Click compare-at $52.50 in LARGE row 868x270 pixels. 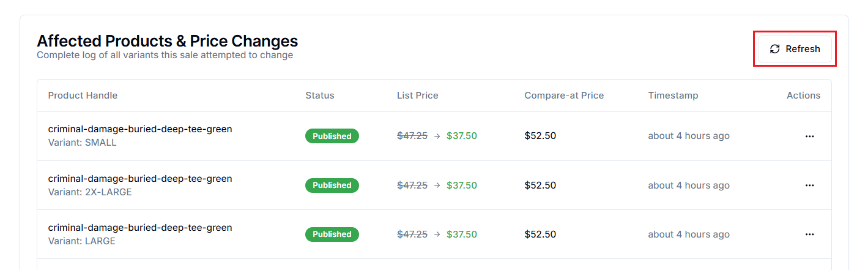(x=540, y=234)
